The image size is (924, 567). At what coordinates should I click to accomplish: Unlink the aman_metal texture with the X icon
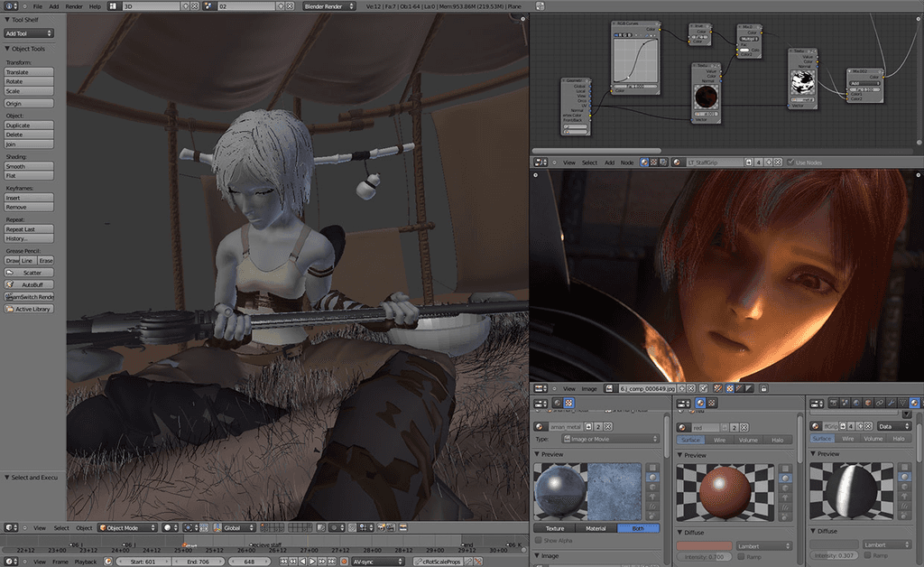[606, 426]
